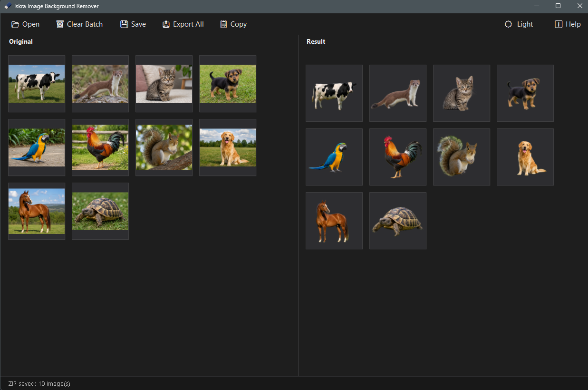Image resolution: width=588 pixels, height=390 pixels.
Task: Select the original squirrel thumbnail
Action: coord(164,147)
